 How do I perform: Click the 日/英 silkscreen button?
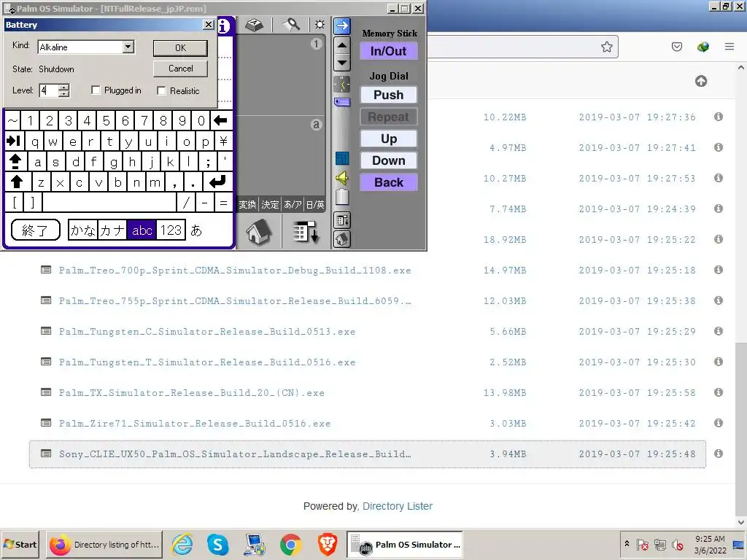coord(315,205)
